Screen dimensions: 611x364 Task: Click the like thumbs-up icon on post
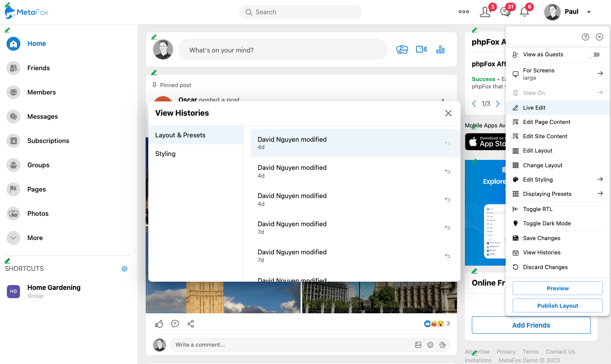(x=159, y=324)
